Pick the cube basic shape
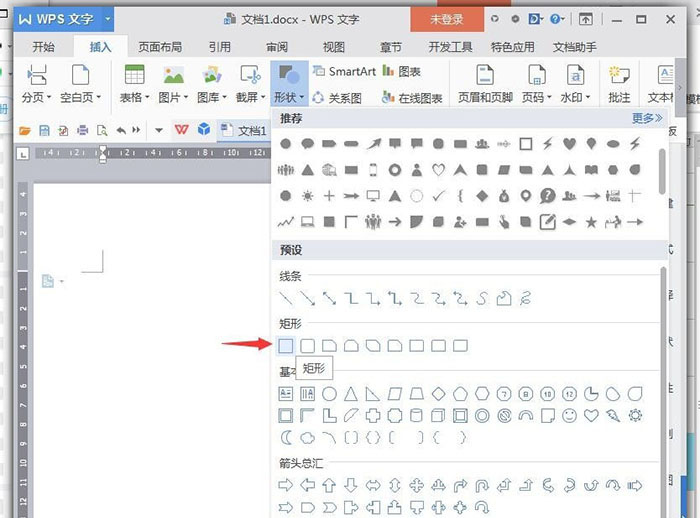This screenshot has height=518, width=700. click(438, 416)
